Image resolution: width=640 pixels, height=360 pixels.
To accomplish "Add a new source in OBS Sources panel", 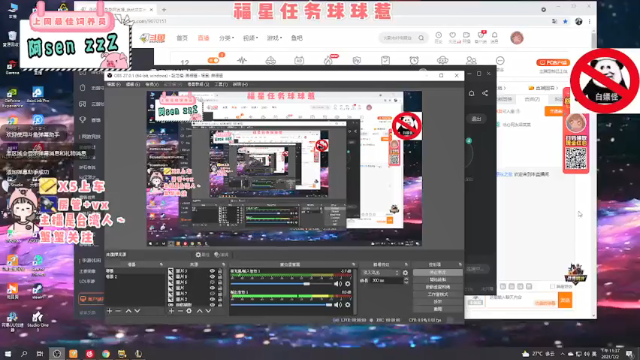I will (x=171, y=311).
